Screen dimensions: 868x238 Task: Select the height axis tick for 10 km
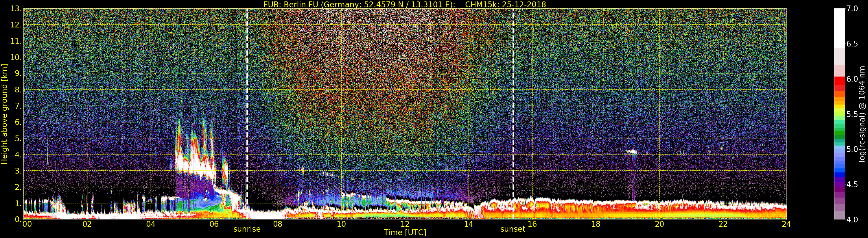pos(16,57)
